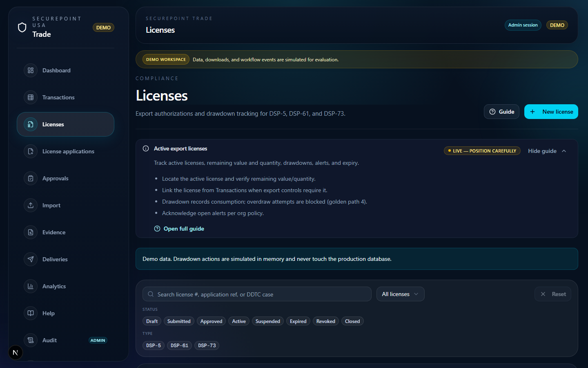
Task: Click the Admin session badge
Action: 523,25
